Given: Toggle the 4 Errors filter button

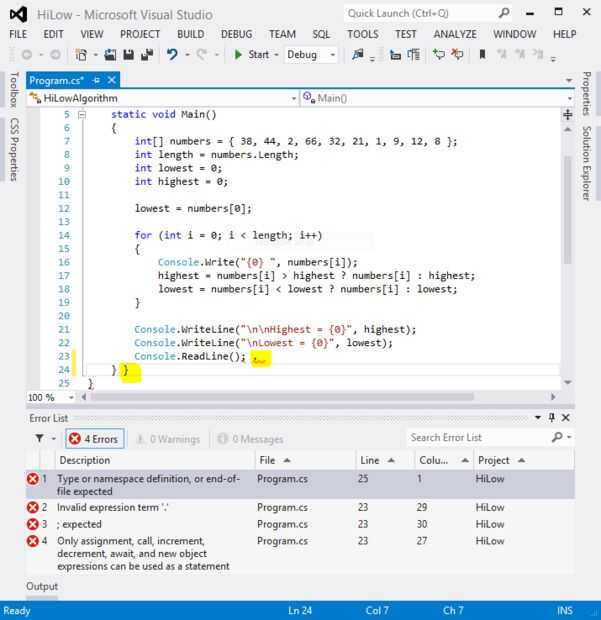Looking at the screenshot, I should [x=95, y=439].
